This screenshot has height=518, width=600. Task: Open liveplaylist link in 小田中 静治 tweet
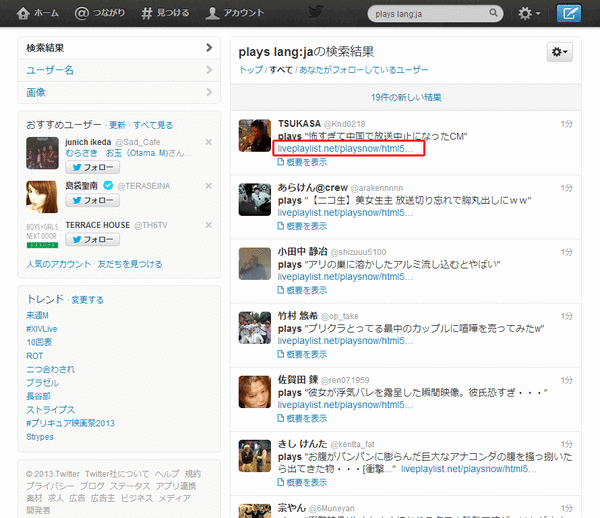(x=346, y=277)
